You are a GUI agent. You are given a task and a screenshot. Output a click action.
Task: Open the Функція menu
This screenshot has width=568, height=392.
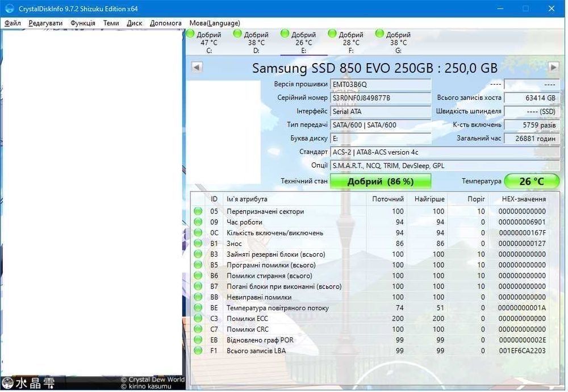click(83, 23)
